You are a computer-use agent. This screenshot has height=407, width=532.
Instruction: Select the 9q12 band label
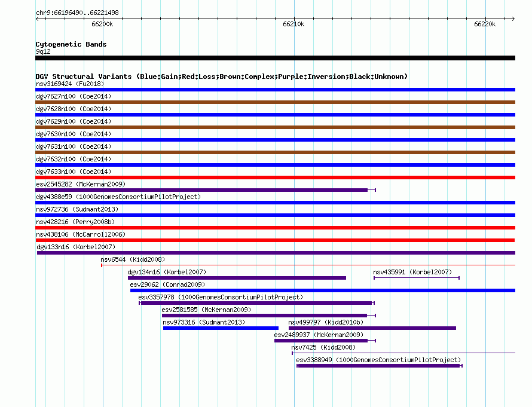[43, 51]
